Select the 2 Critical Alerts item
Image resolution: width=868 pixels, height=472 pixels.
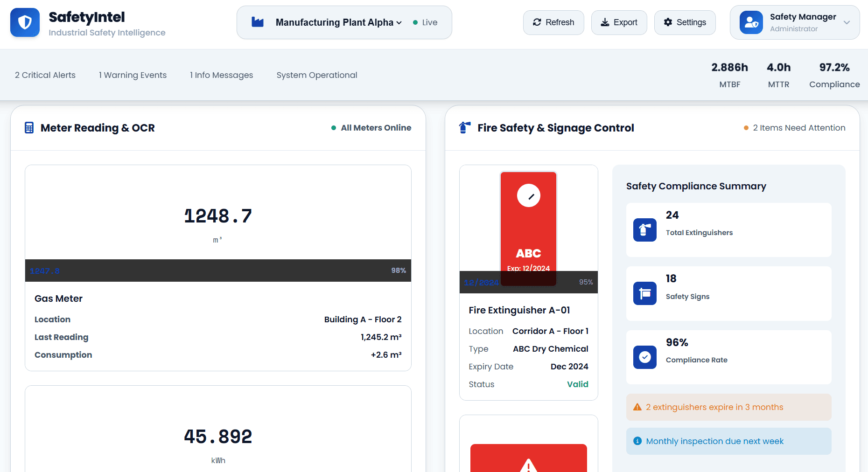point(45,75)
